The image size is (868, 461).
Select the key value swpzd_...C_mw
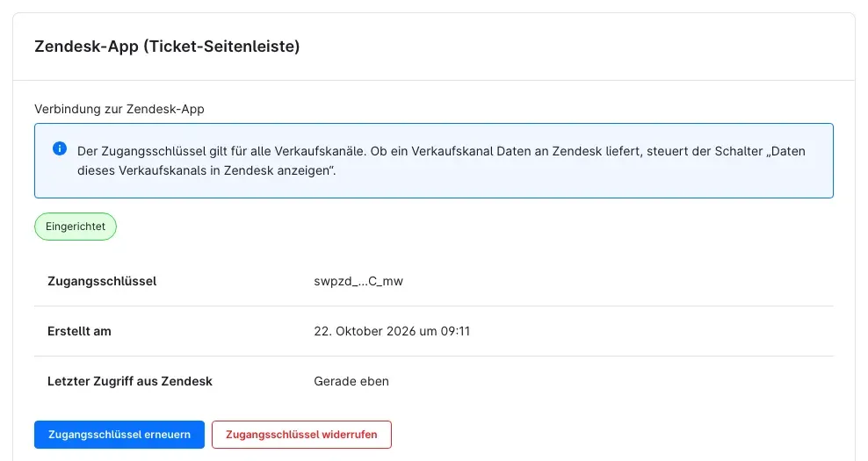click(x=358, y=281)
